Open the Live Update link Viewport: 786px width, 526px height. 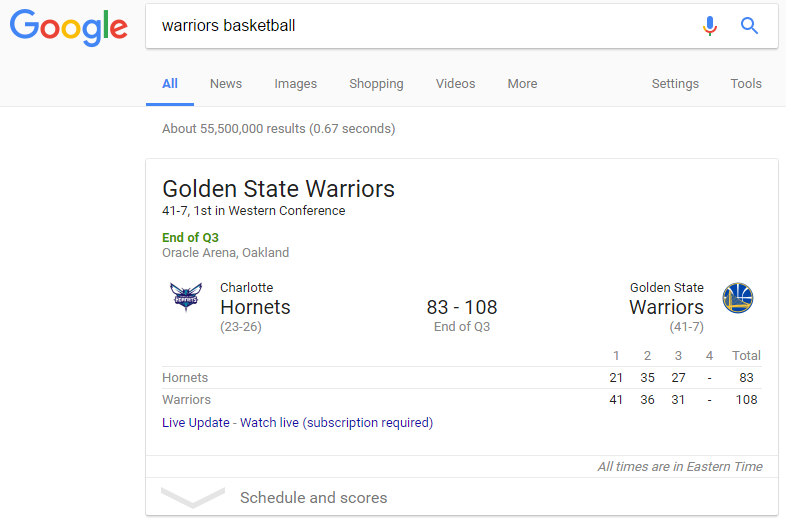point(196,423)
